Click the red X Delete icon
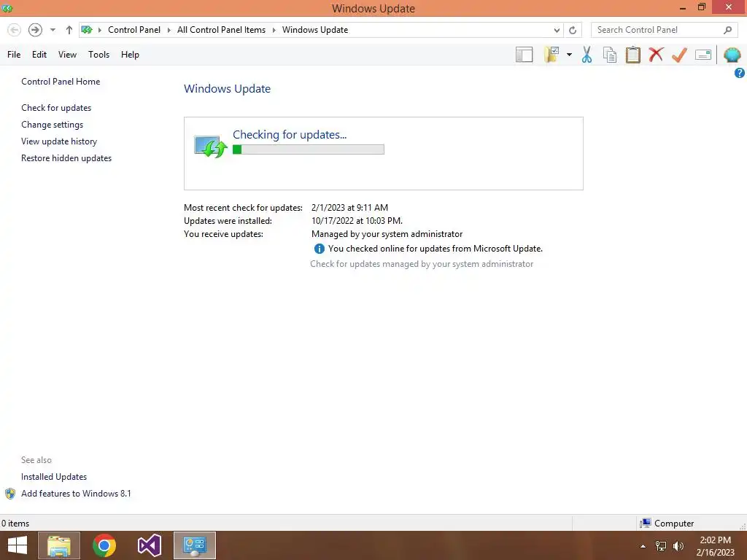 coord(656,55)
